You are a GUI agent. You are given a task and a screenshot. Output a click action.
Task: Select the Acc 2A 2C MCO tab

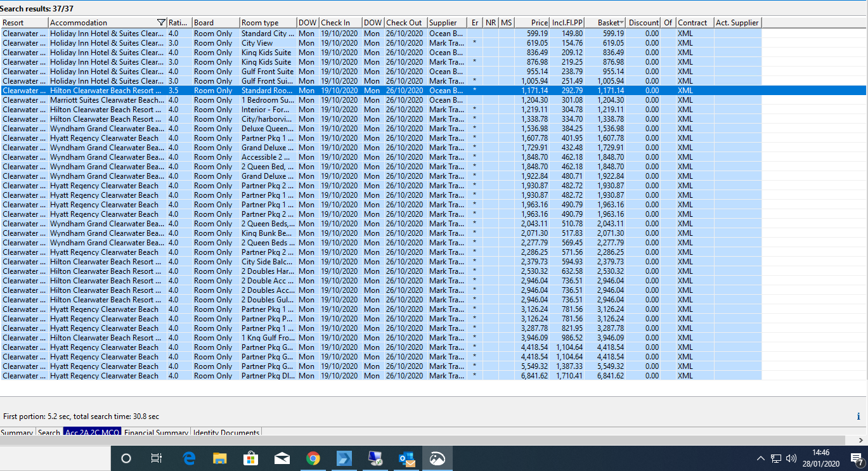click(93, 432)
